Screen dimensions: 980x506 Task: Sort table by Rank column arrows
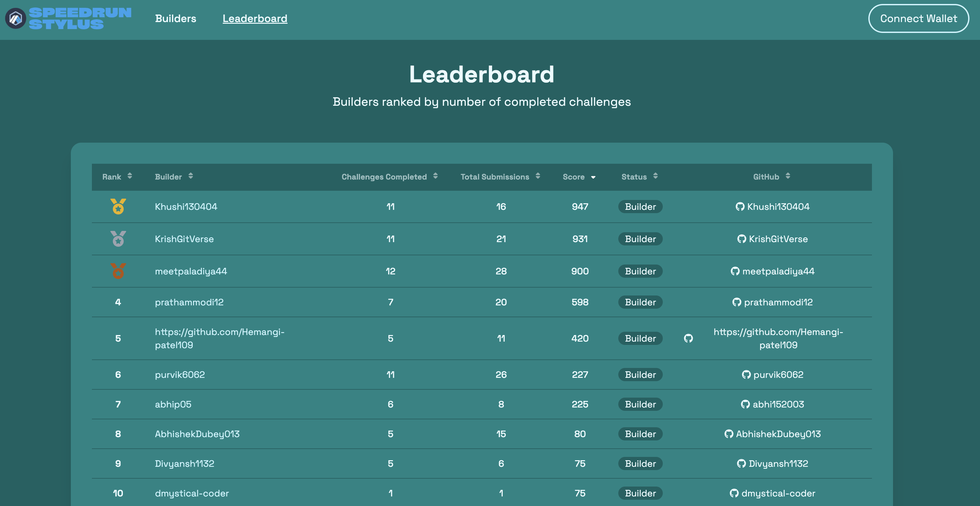point(130,176)
